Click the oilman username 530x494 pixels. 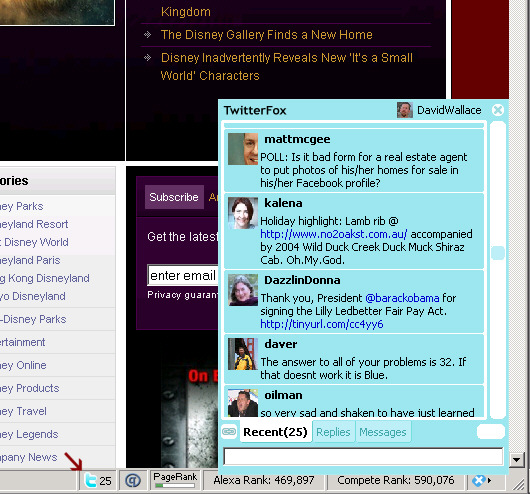(x=283, y=395)
